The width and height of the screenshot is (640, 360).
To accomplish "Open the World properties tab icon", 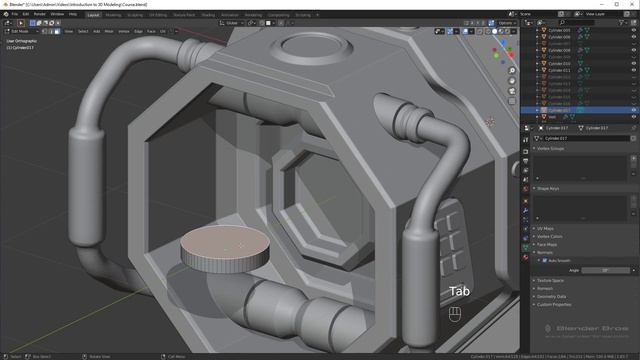I will click(x=526, y=189).
